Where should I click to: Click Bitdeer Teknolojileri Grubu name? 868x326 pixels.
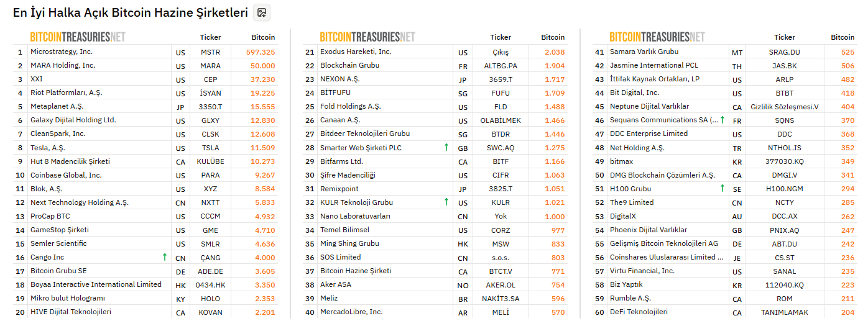(x=365, y=134)
